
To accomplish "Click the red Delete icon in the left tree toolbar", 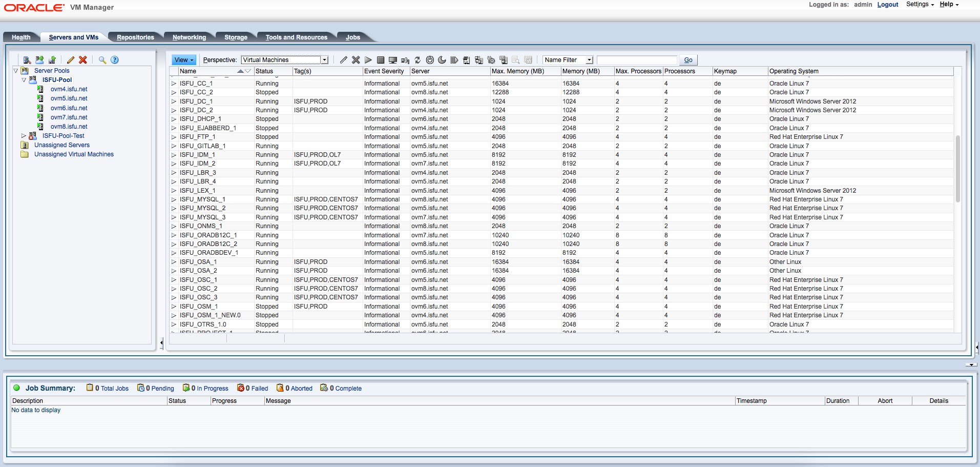I will (x=83, y=60).
